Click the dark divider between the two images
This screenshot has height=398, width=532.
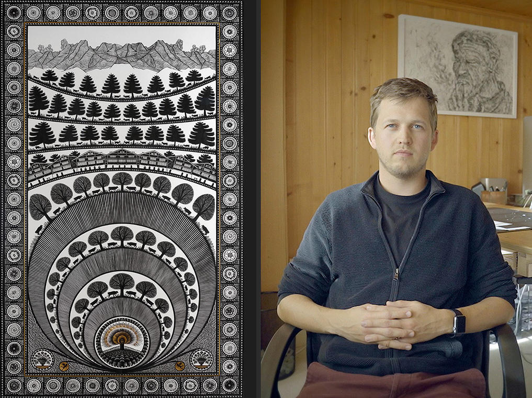(x=252, y=199)
